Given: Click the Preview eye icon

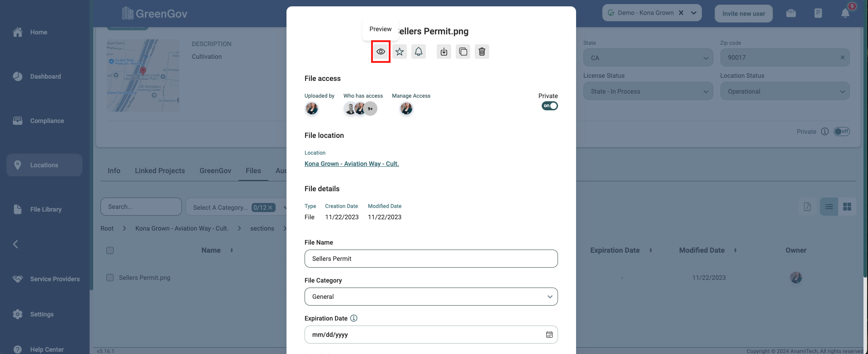Looking at the screenshot, I should point(381,52).
